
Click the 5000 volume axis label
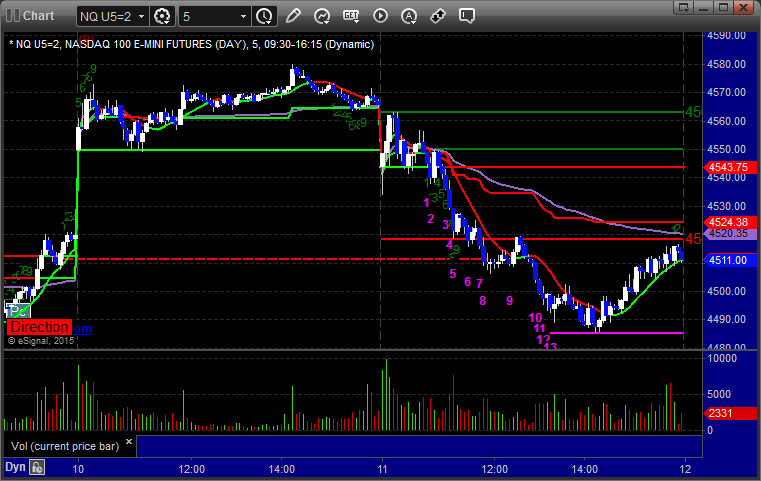(x=719, y=394)
